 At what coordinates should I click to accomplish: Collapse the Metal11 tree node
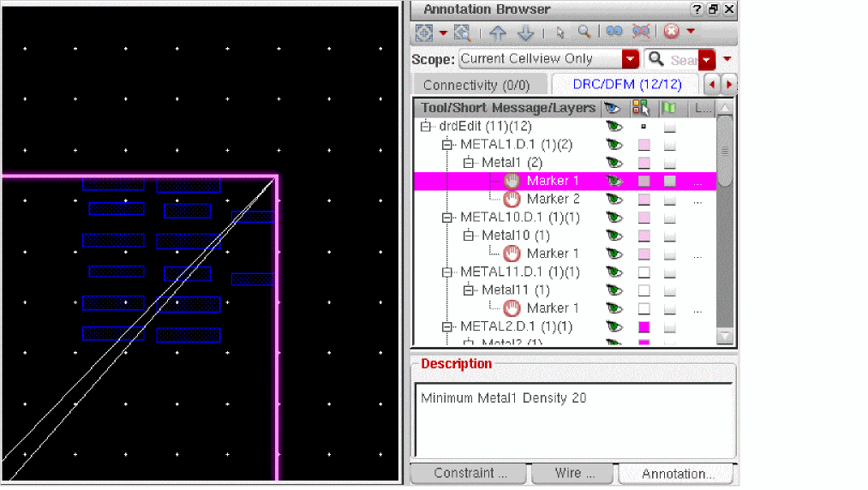468,290
